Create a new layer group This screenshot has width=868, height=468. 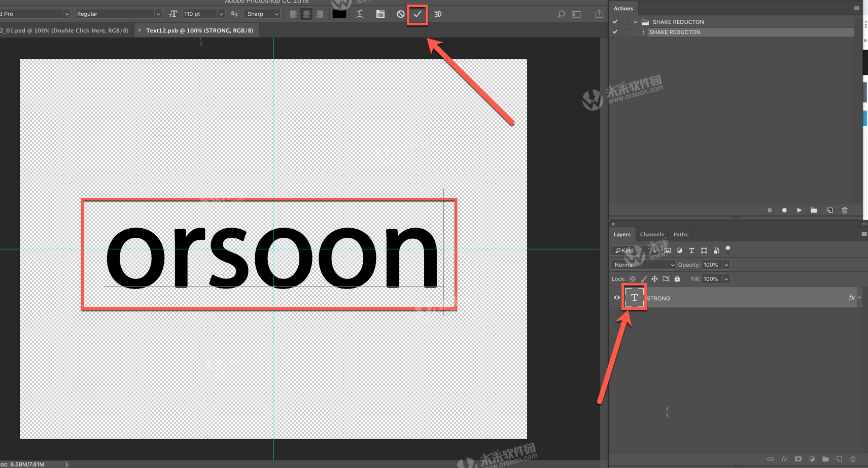825,459
